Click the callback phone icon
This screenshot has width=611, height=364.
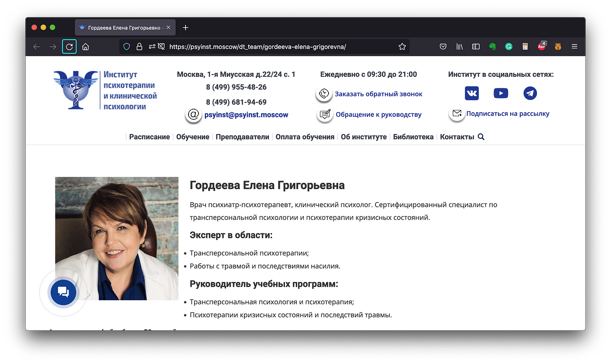click(324, 93)
